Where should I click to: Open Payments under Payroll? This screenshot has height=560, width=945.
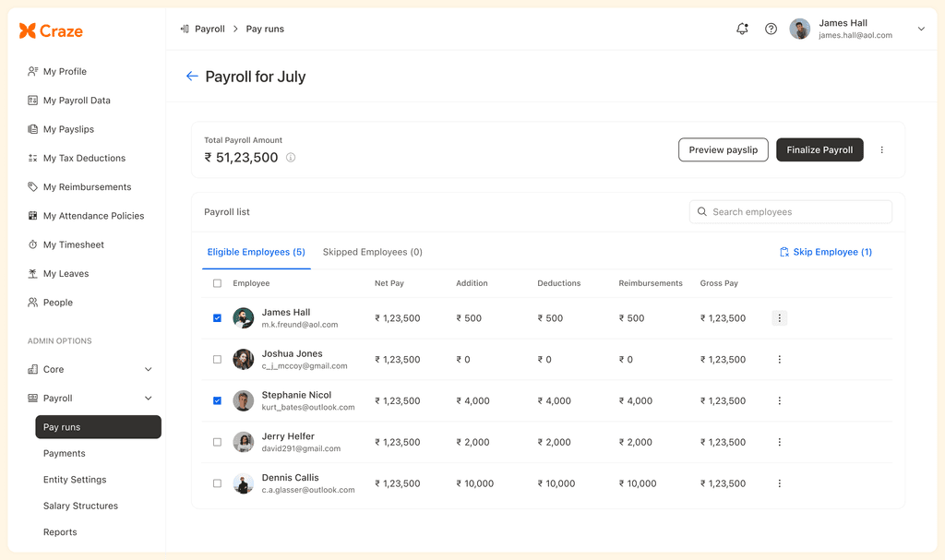[65, 453]
